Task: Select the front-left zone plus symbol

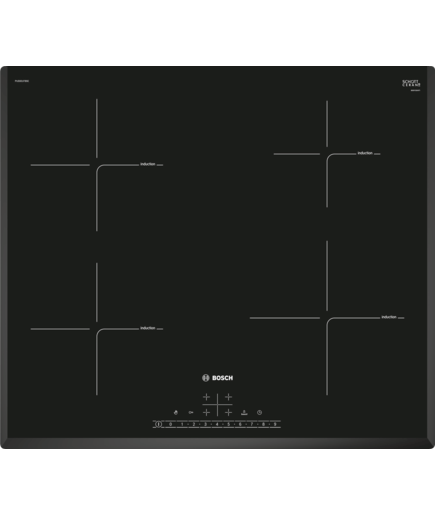Action: pyautogui.click(x=207, y=412)
